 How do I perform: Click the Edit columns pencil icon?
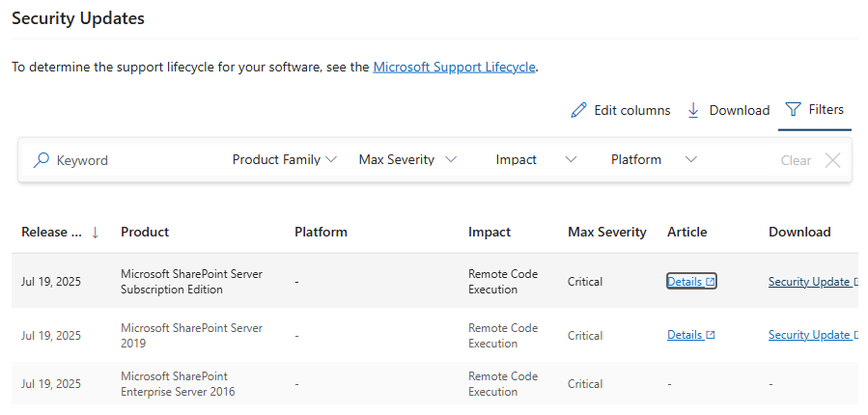579,110
